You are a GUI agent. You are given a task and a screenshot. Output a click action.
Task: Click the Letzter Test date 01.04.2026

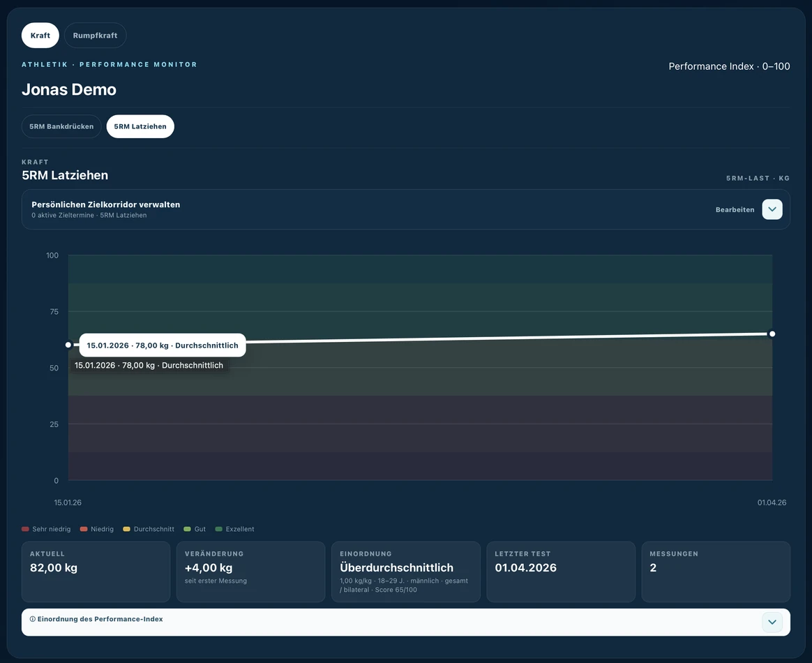525,567
